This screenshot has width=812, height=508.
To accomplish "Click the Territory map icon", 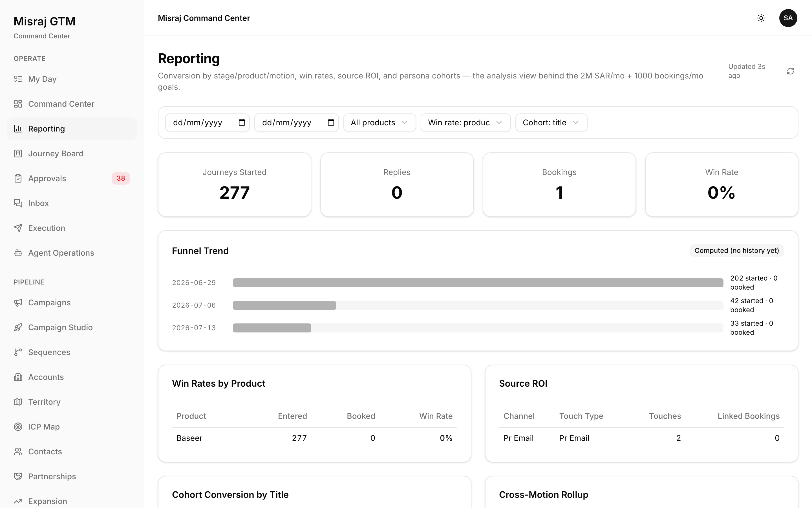I will (x=18, y=402).
